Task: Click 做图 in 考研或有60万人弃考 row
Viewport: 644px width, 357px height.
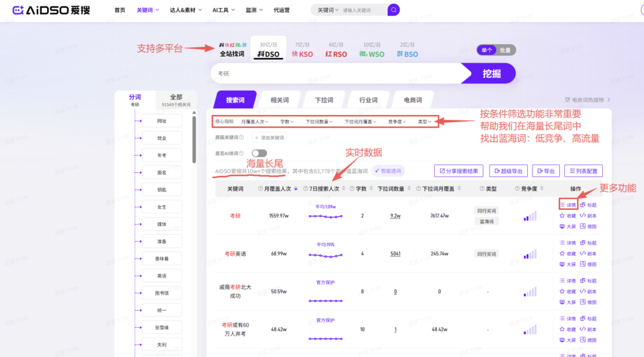Action: coord(588,340)
